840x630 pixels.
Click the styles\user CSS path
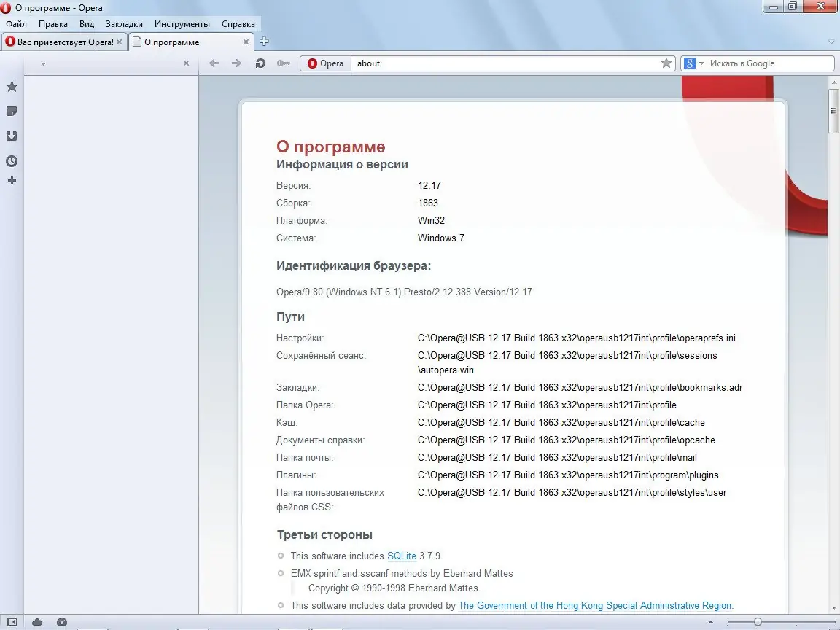[x=572, y=493]
